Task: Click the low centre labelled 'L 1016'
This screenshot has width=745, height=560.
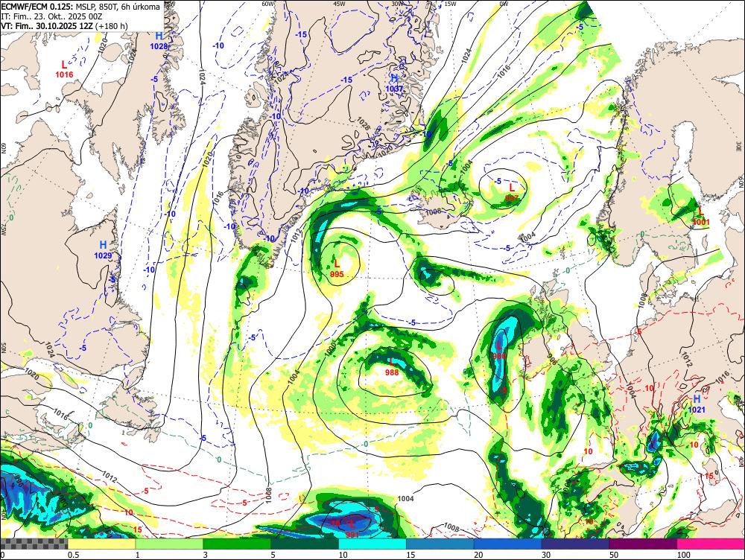Action: (64, 69)
